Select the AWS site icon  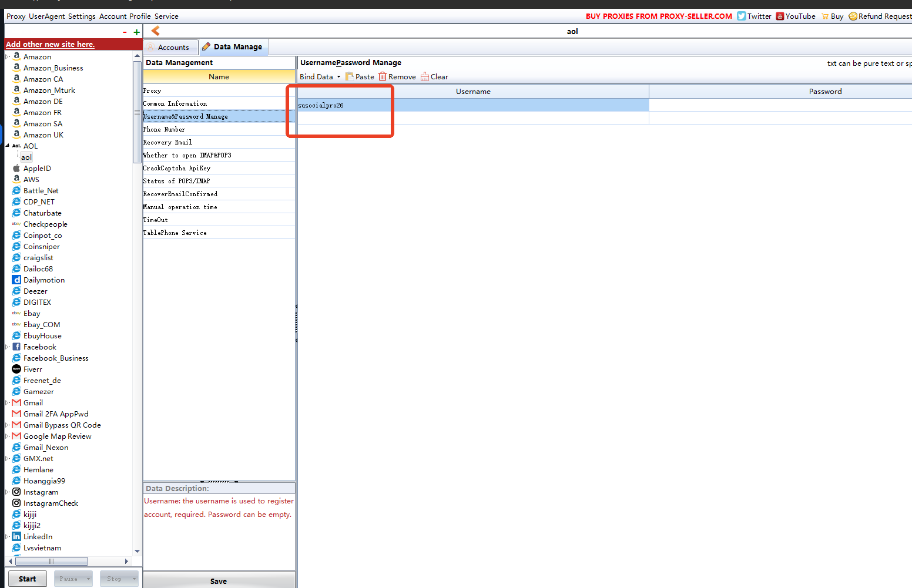click(16, 179)
